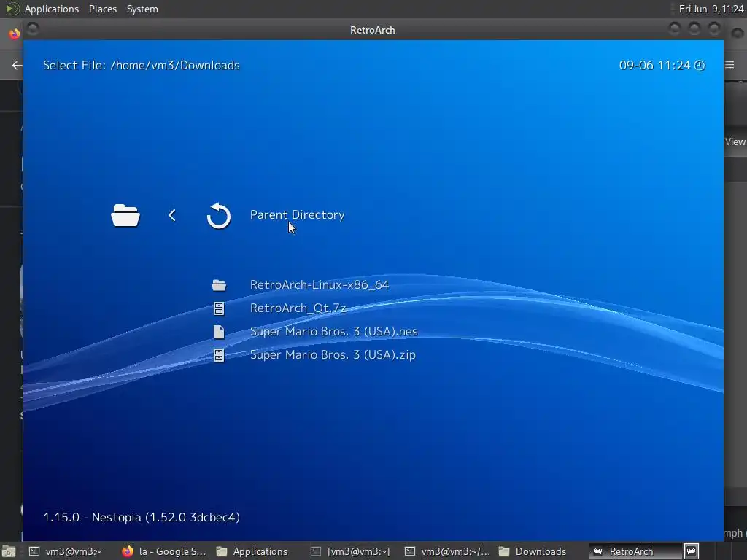
Task: Open the System menu
Action: (142, 9)
